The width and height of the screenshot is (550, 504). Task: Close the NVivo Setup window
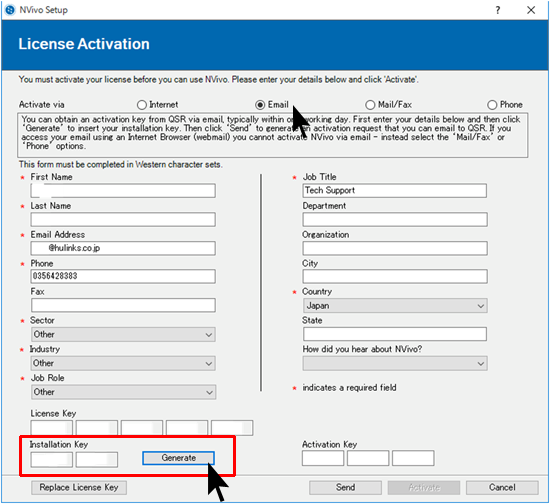pyautogui.click(x=531, y=10)
